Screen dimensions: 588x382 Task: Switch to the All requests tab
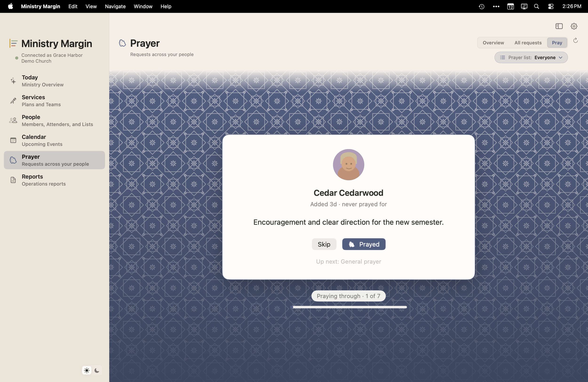pyautogui.click(x=528, y=43)
